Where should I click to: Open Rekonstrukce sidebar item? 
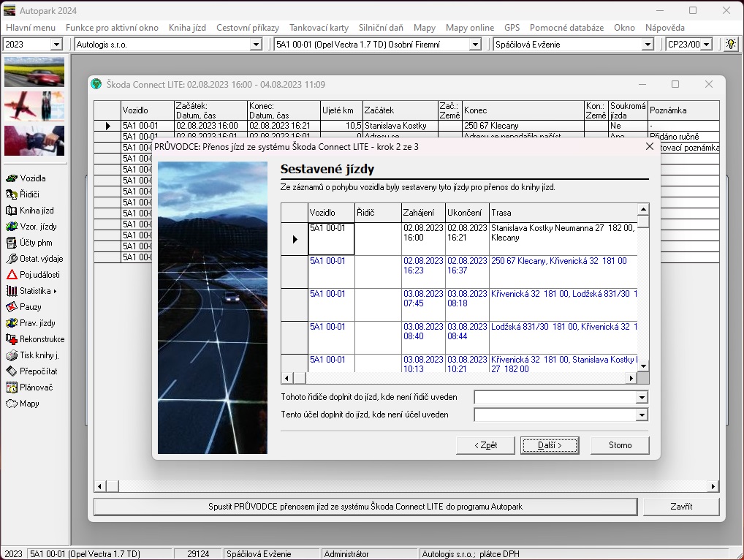point(35,339)
